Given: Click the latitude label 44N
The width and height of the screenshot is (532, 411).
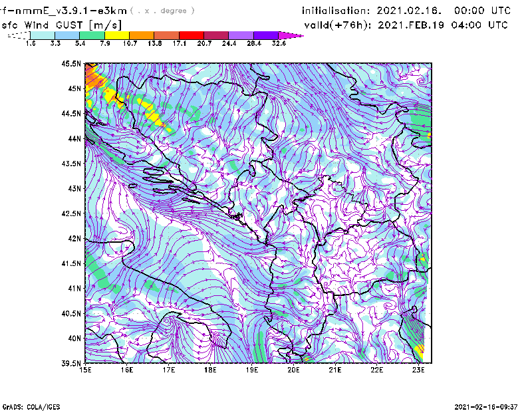Looking at the screenshot, I should (x=74, y=138).
